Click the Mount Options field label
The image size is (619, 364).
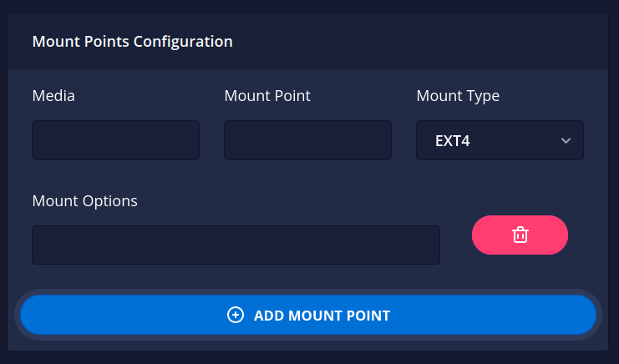click(85, 201)
